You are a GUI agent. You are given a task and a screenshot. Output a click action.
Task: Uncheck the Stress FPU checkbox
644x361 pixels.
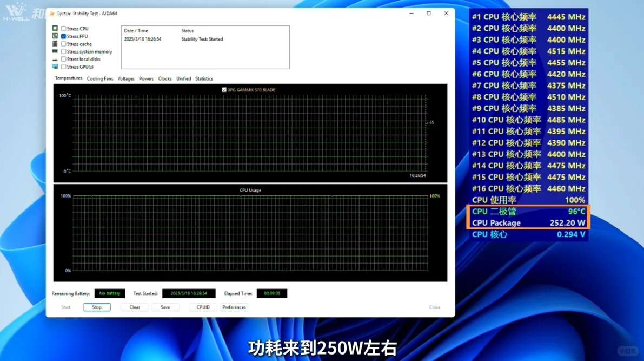[x=64, y=37]
